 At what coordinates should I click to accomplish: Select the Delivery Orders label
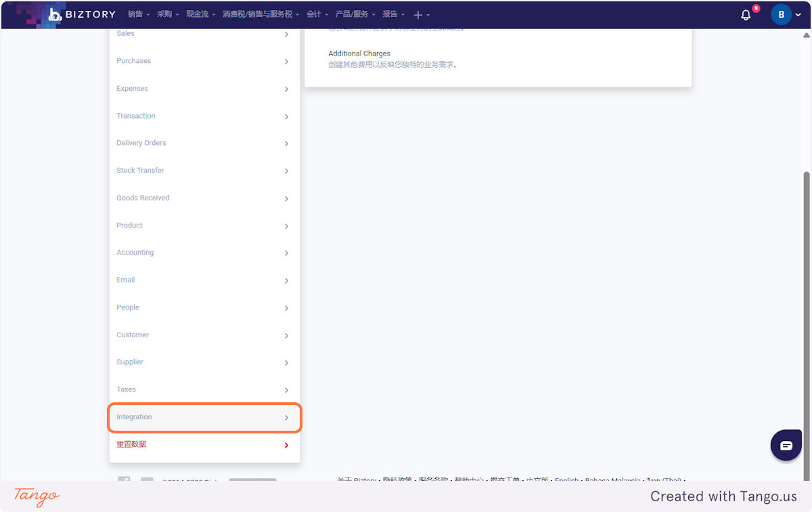click(141, 143)
